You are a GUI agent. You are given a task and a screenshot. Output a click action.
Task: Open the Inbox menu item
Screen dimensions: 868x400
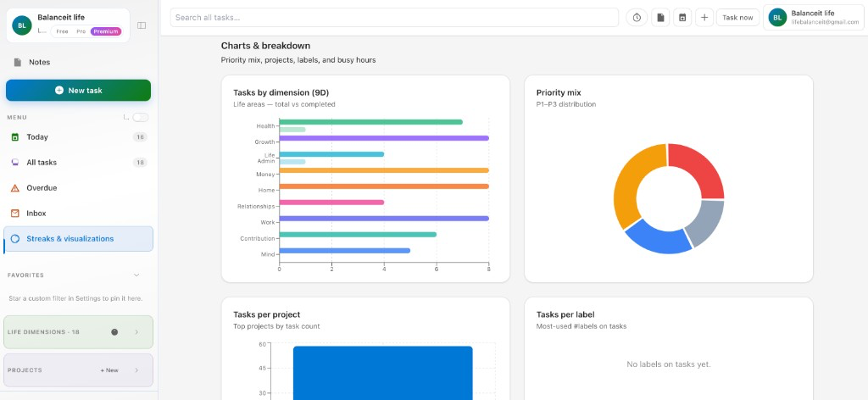pos(79,213)
